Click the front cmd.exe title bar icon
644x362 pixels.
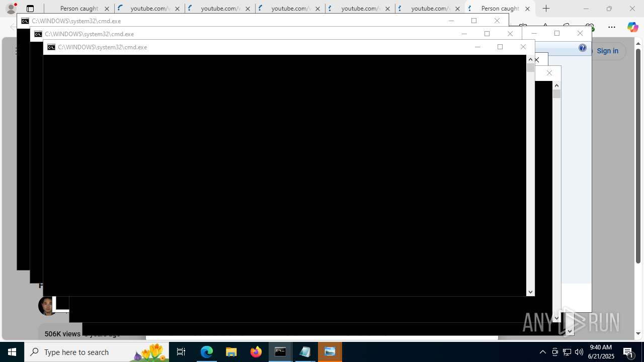[51, 47]
